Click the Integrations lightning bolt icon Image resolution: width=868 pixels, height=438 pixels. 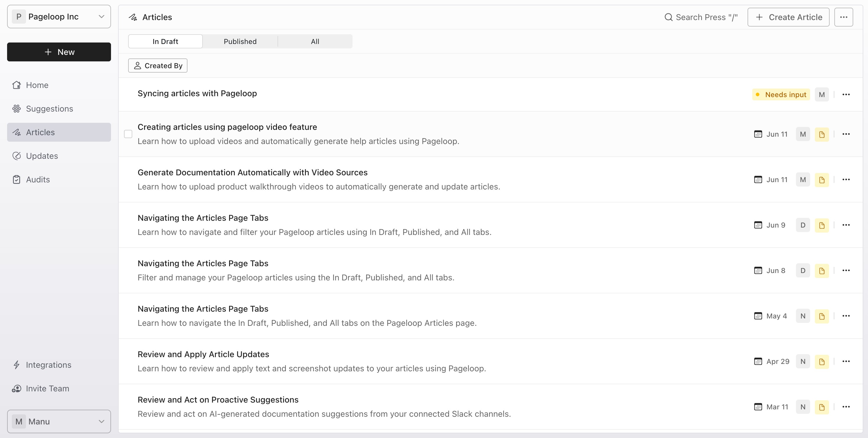17,365
